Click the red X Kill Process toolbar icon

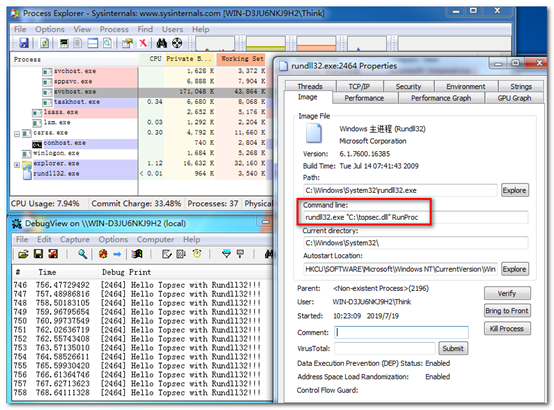point(143,43)
